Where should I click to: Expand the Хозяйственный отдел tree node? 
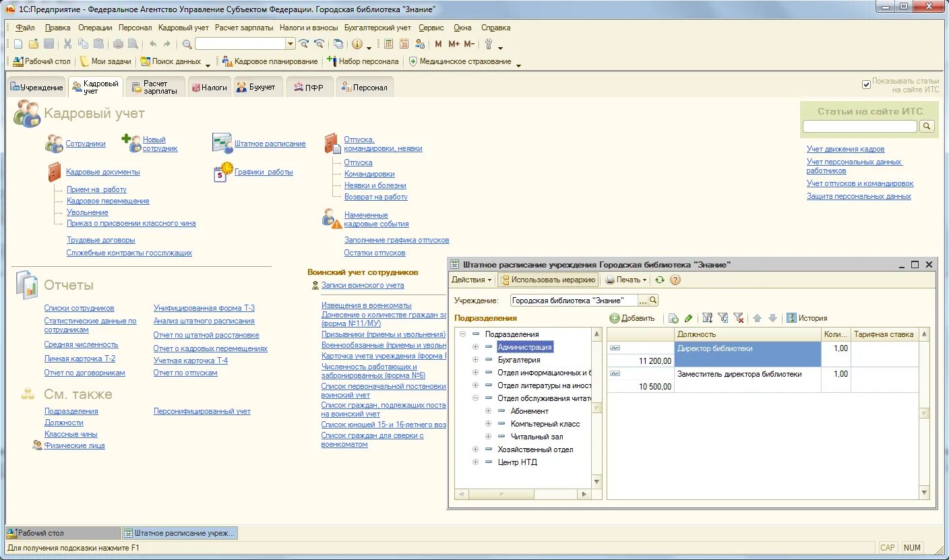click(475, 449)
